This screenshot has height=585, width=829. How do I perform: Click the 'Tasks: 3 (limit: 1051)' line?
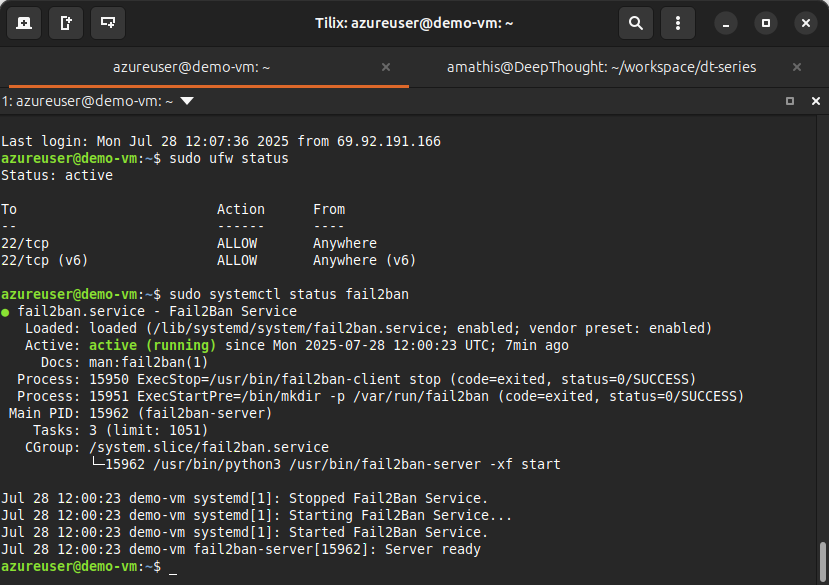[121, 431]
